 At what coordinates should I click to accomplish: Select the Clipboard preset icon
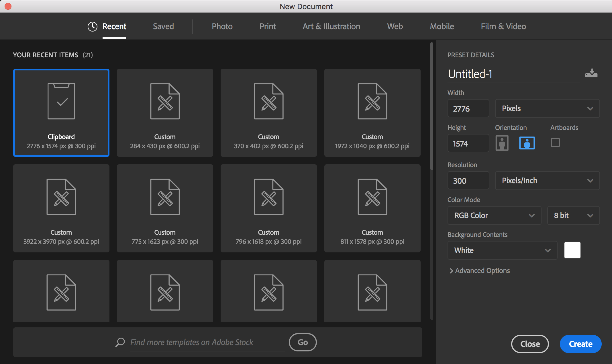61,101
